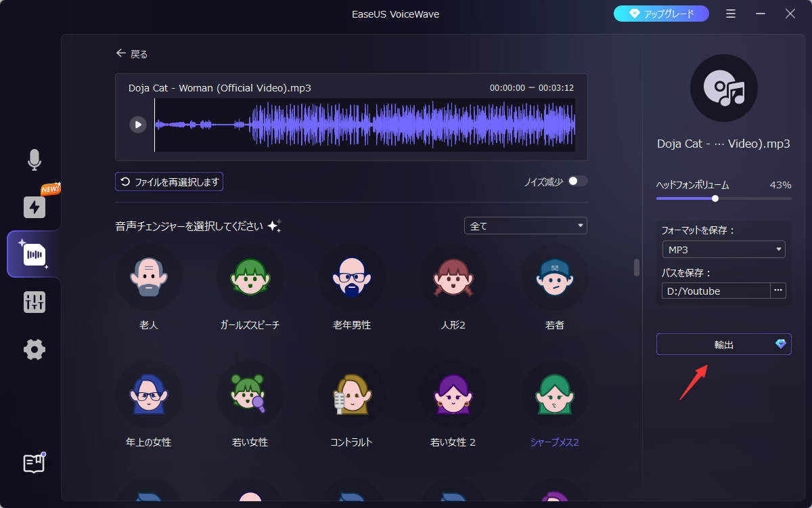This screenshot has width=812, height=508.
Task: Select the 老人 voice changer
Action: pyautogui.click(x=148, y=290)
